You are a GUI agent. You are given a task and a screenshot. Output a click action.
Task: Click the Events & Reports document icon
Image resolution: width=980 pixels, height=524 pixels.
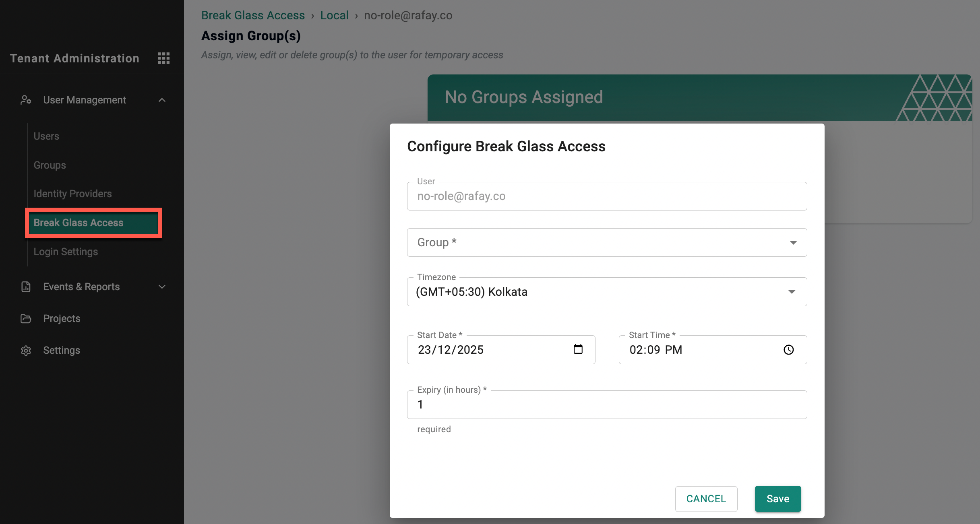pos(26,287)
